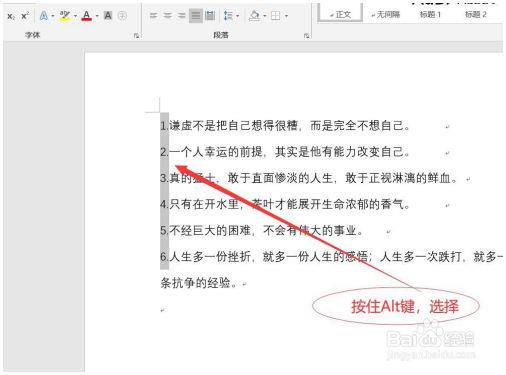Viewport: 506px width, 375px height.
Task: Click the text effects icon
Action: (44, 16)
